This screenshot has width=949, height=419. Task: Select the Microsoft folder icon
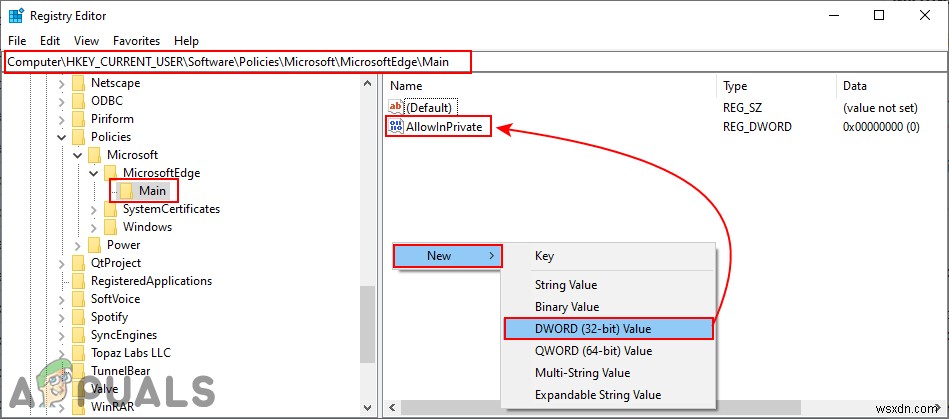94,155
